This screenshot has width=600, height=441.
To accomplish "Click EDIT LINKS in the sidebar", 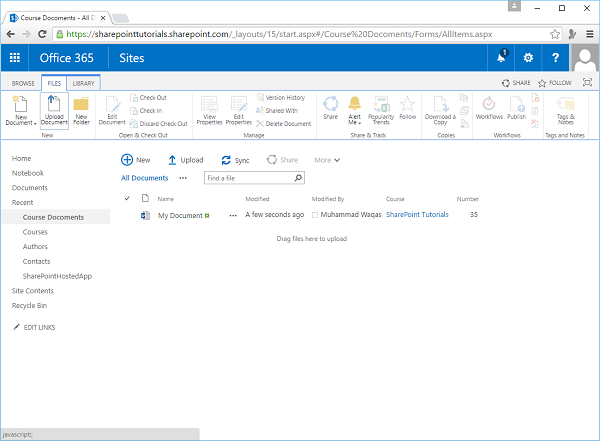I will click(38, 328).
